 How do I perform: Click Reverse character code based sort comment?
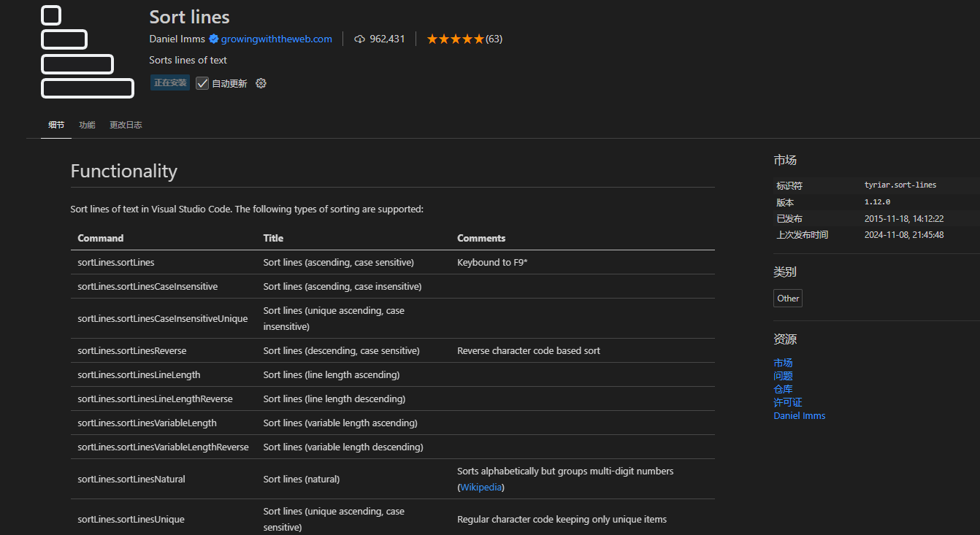529,350
